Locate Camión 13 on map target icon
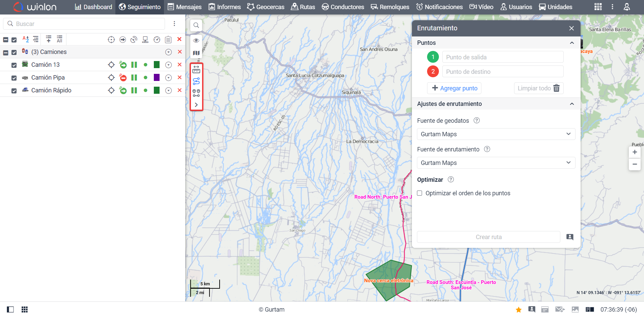Viewport: 644px width, 316px height. [111, 65]
